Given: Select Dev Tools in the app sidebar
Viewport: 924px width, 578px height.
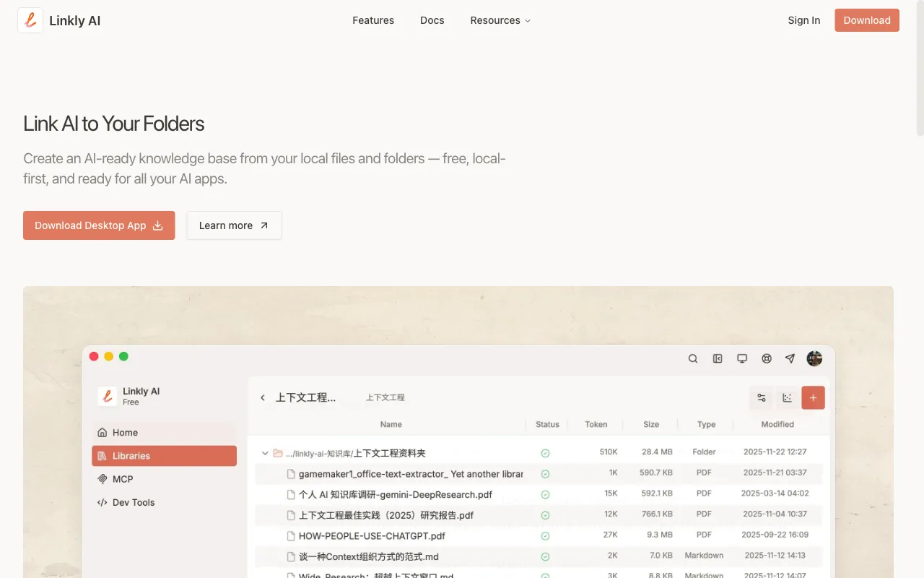Looking at the screenshot, I should (164, 502).
